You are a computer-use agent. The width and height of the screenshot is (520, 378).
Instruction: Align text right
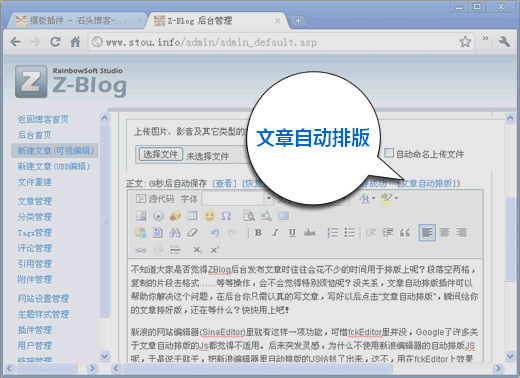[x=461, y=232]
